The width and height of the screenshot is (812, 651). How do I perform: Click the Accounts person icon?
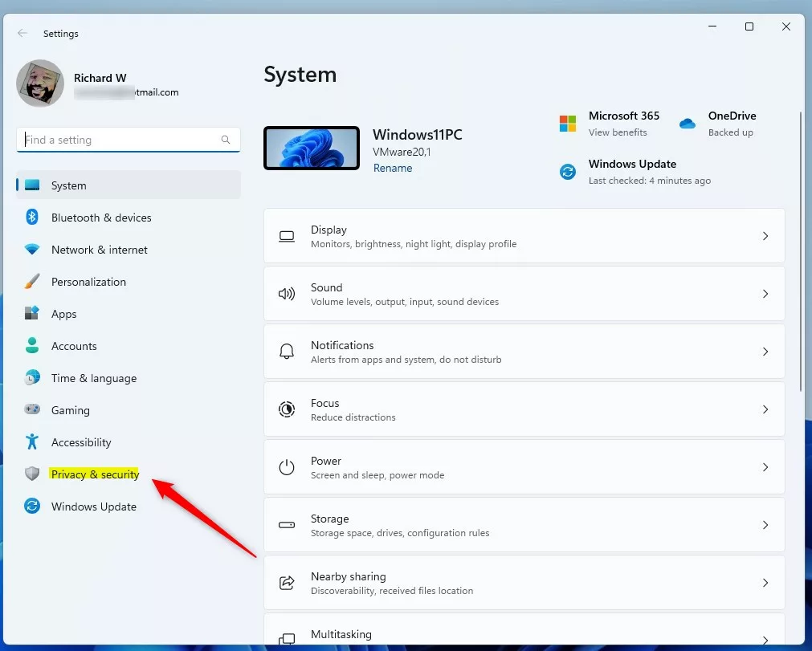pyautogui.click(x=31, y=346)
